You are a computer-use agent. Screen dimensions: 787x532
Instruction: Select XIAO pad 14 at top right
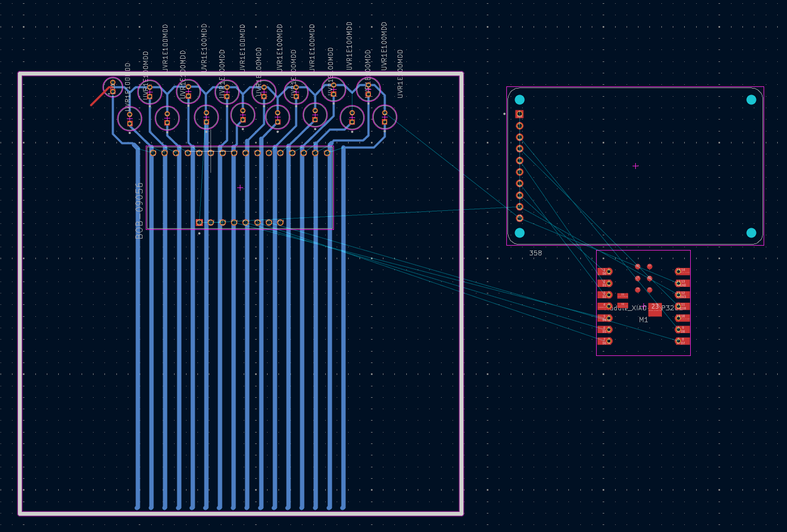click(x=683, y=271)
